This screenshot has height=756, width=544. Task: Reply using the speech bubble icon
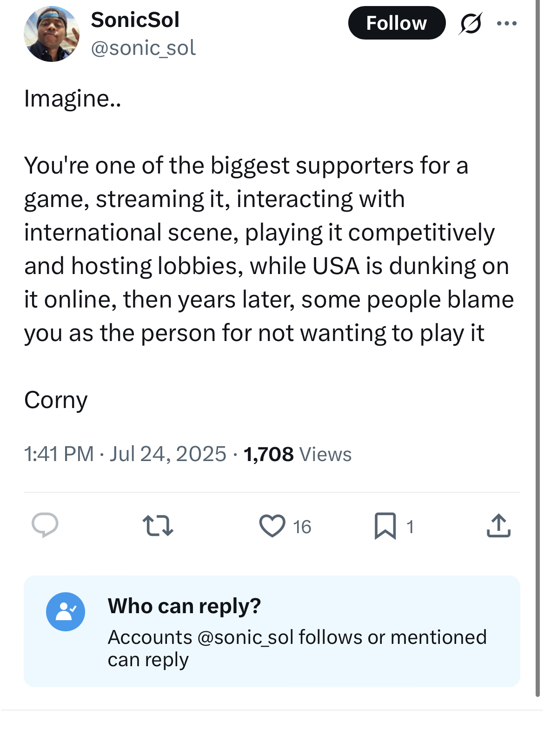click(x=45, y=525)
